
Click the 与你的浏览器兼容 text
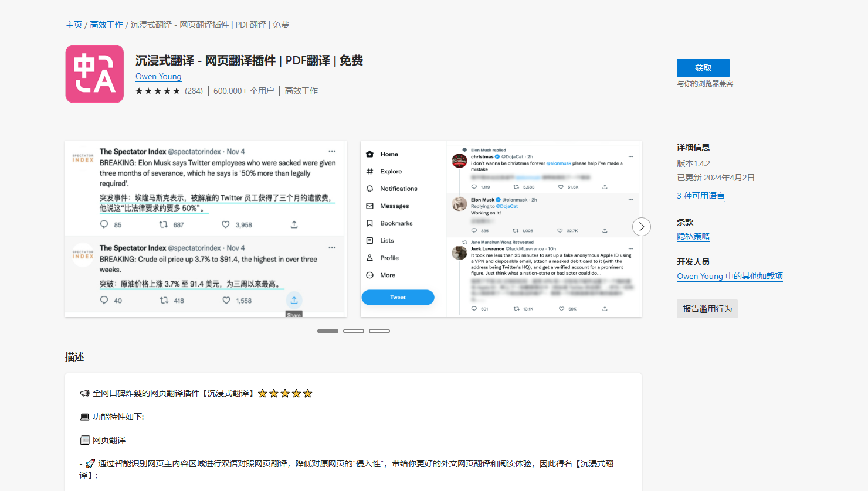click(x=705, y=84)
